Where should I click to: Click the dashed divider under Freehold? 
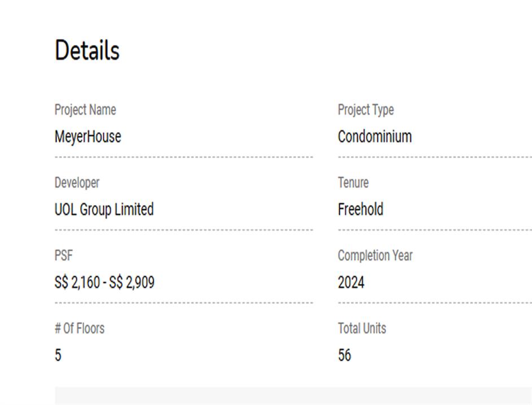pos(434,230)
